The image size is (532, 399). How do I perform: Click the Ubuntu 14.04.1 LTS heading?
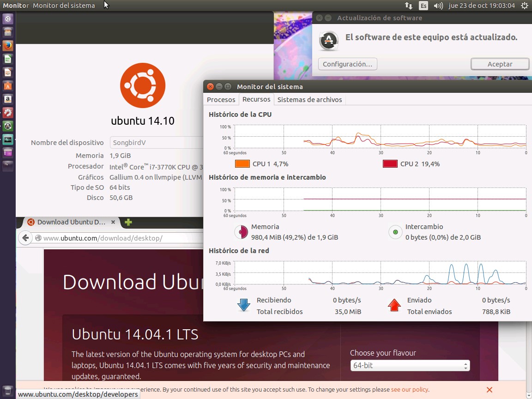coord(135,334)
